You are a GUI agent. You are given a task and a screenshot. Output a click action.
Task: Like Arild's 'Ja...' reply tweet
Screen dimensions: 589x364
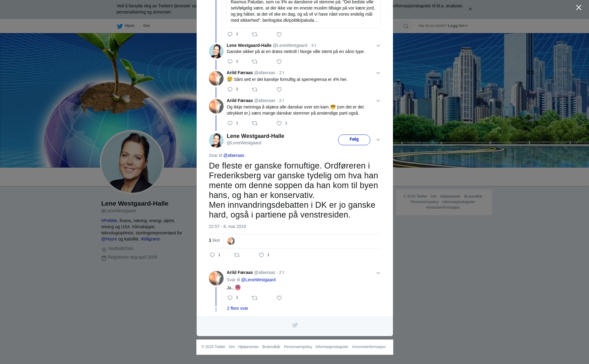(x=279, y=298)
